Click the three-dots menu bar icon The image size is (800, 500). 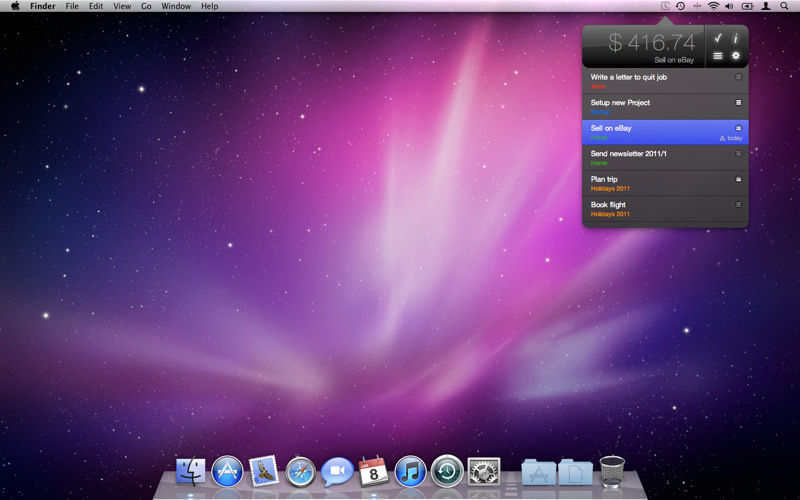(697, 6)
